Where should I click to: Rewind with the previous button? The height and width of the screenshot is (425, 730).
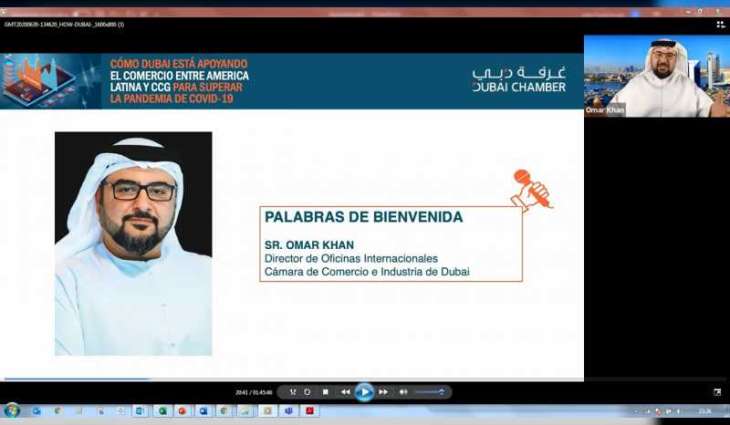click(345, 392)
